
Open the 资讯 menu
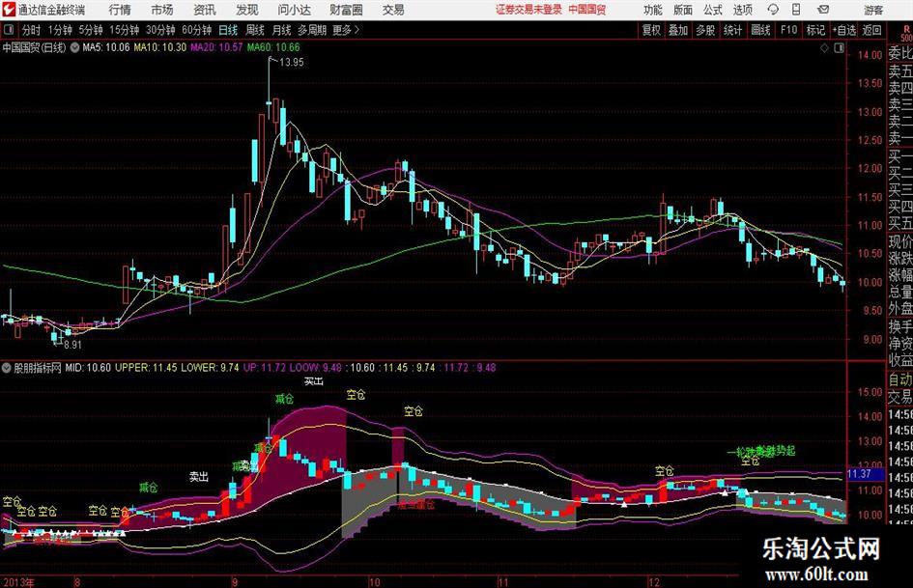click(x=205, y=10)
